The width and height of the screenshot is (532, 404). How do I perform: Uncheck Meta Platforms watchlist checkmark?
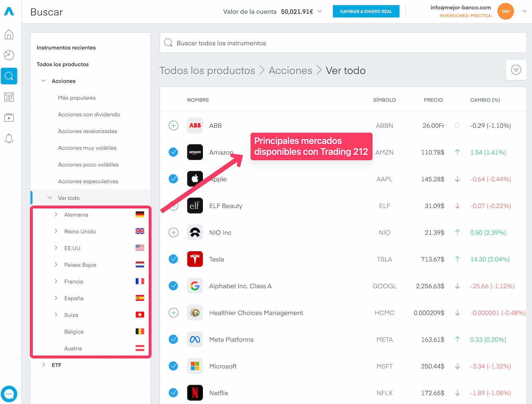[173, 339]
